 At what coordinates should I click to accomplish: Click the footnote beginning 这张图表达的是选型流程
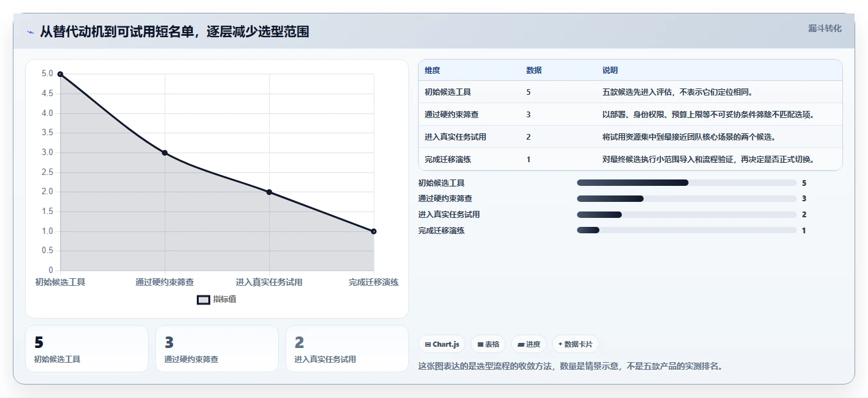point(570,367)
